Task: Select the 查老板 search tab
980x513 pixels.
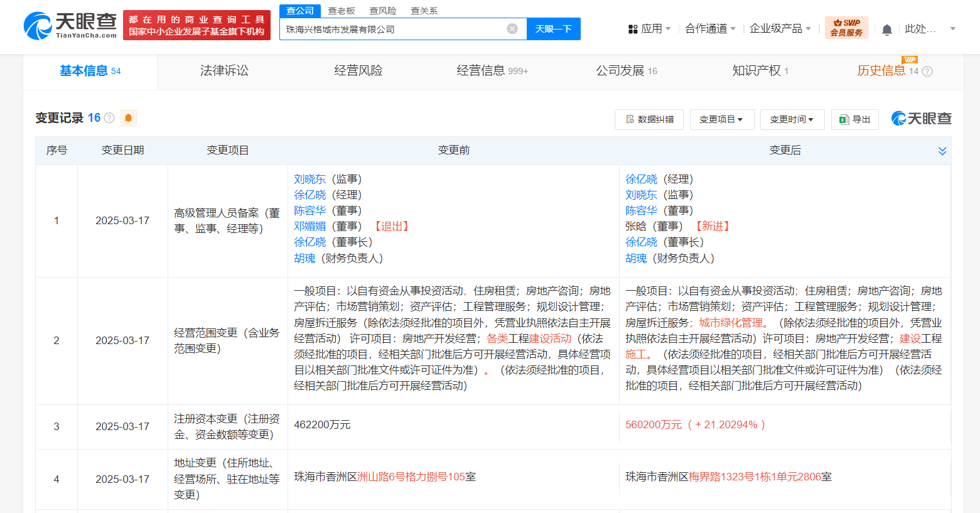Action: coord(342,11)
